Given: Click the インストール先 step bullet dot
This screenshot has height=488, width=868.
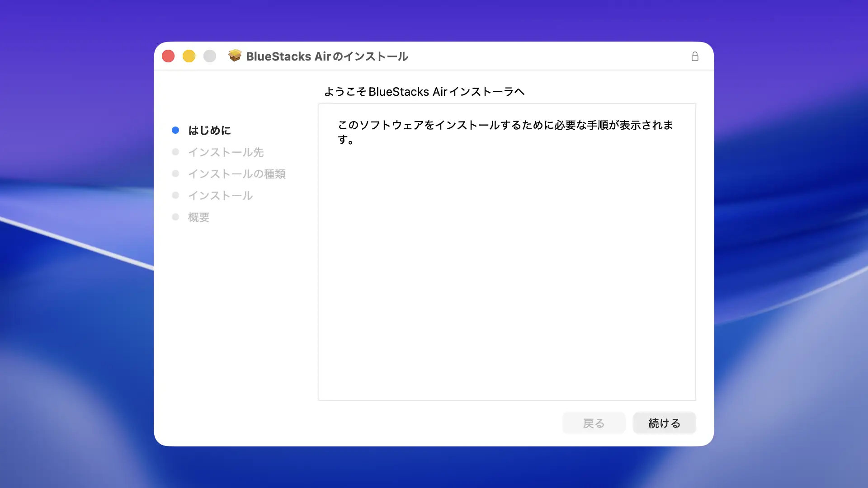Looking at the screenshot, I should pos(175,152).
